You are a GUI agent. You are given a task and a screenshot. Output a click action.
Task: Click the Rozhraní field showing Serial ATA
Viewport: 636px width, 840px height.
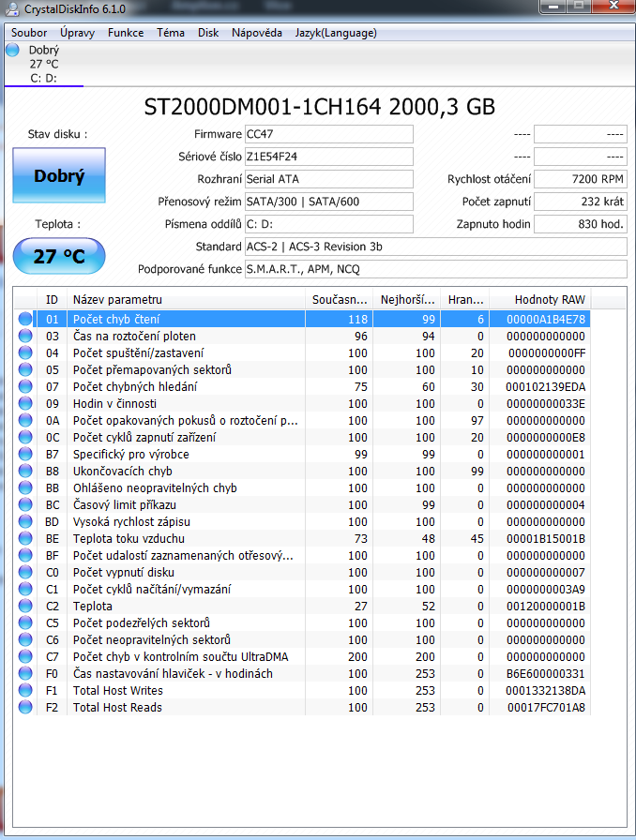329,179
